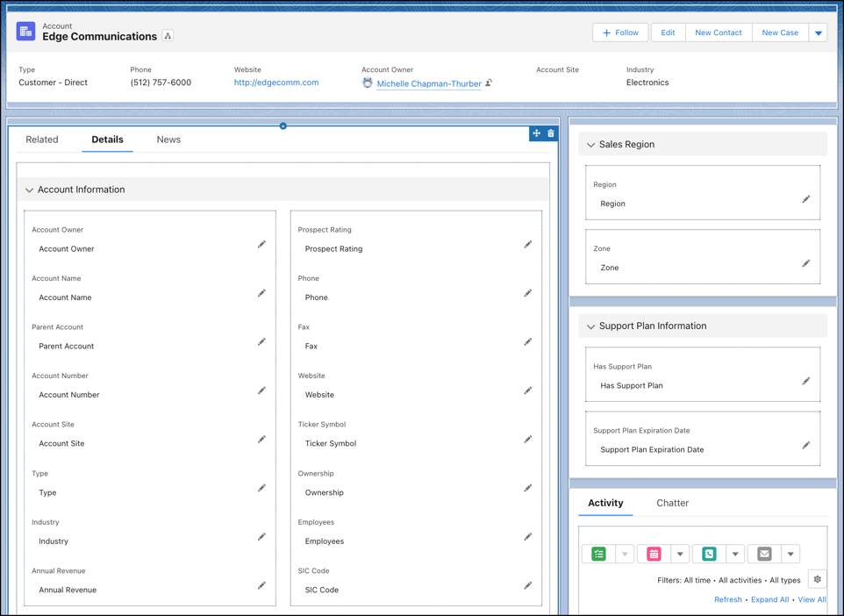Click the View All link
Screen dimensions: 844x616
812,599
